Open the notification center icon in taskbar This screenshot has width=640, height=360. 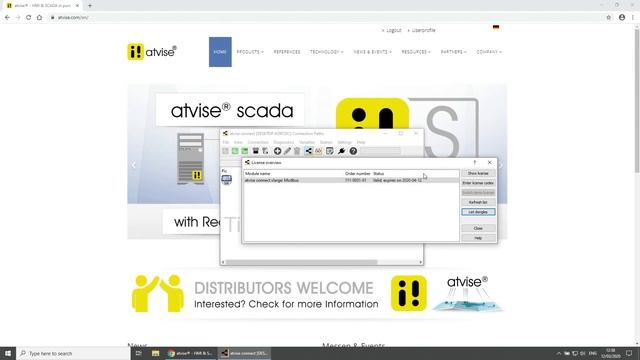629,353
